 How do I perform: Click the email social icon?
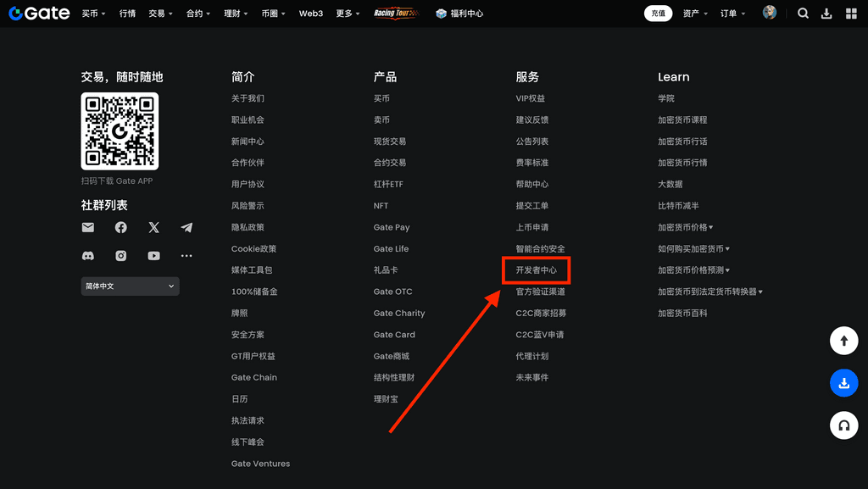(x=88, y=228)
